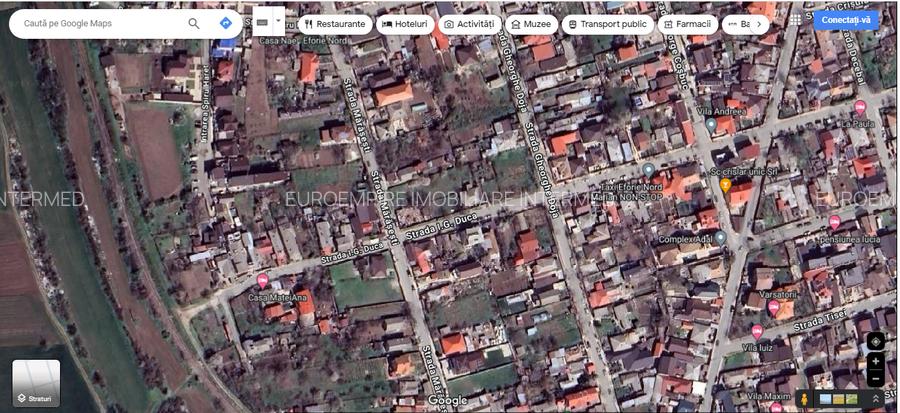Click the Casa Matei Ana lodging marker
This screenshot has width=900, height=413.
point(263,281)
